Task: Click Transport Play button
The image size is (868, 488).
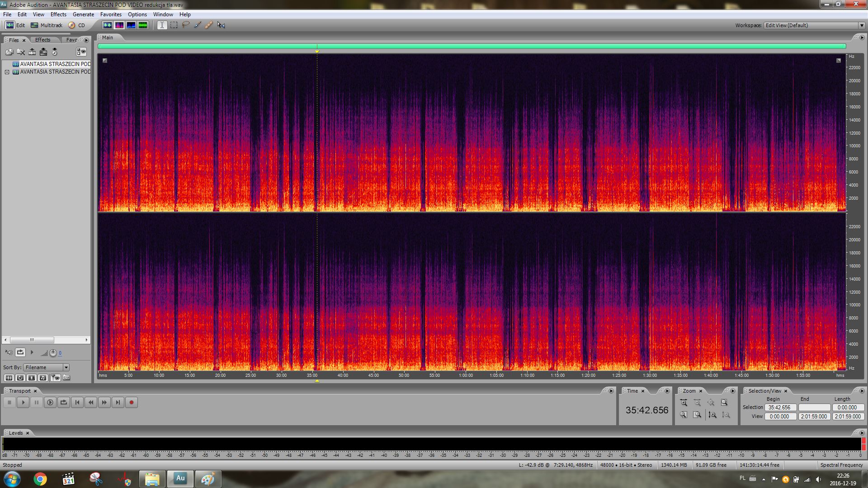Action: [x=23, y=403]
